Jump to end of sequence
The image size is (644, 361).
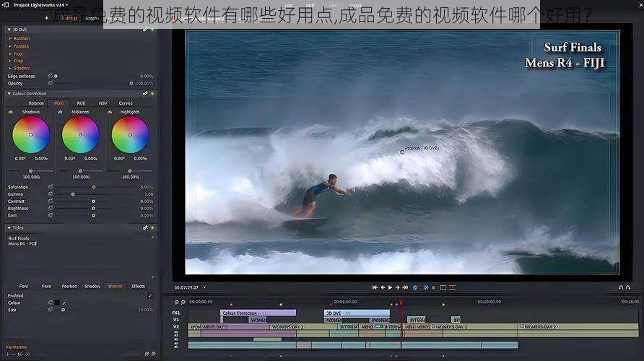click(405, 287)
